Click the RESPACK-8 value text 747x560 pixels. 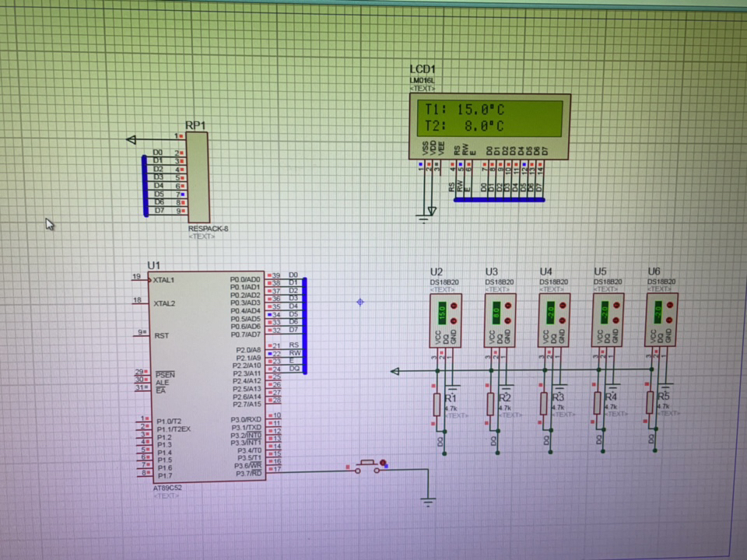click(208, 229)
